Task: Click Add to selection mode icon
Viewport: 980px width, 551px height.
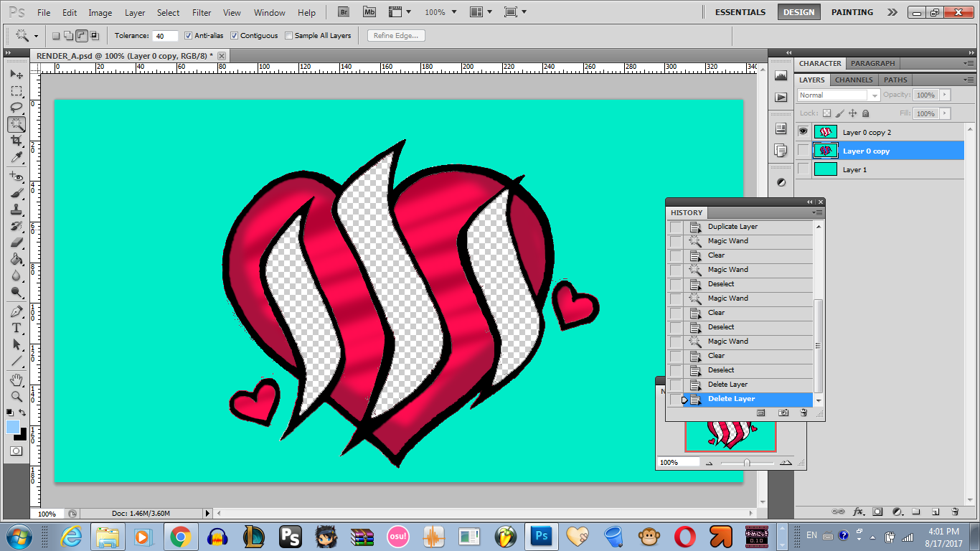Action: tap(68, 36)
